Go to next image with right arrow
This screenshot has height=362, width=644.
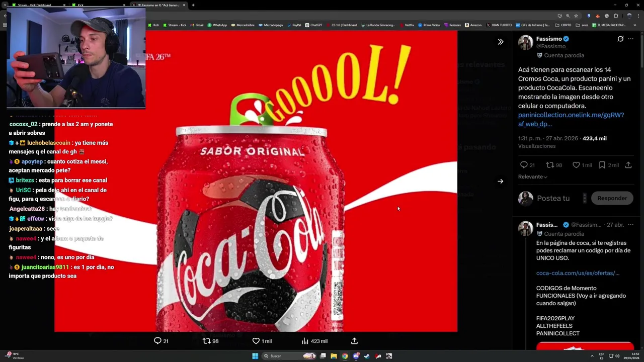point(500,181)
